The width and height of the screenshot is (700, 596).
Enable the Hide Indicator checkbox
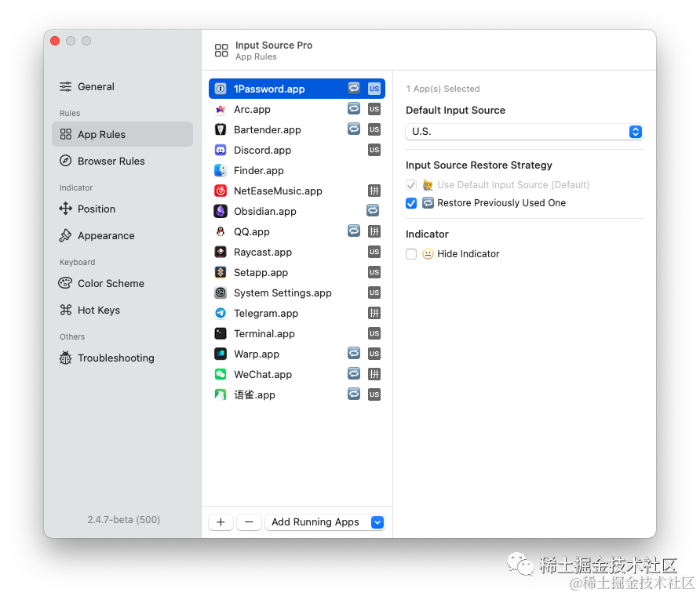pos(411,254)
